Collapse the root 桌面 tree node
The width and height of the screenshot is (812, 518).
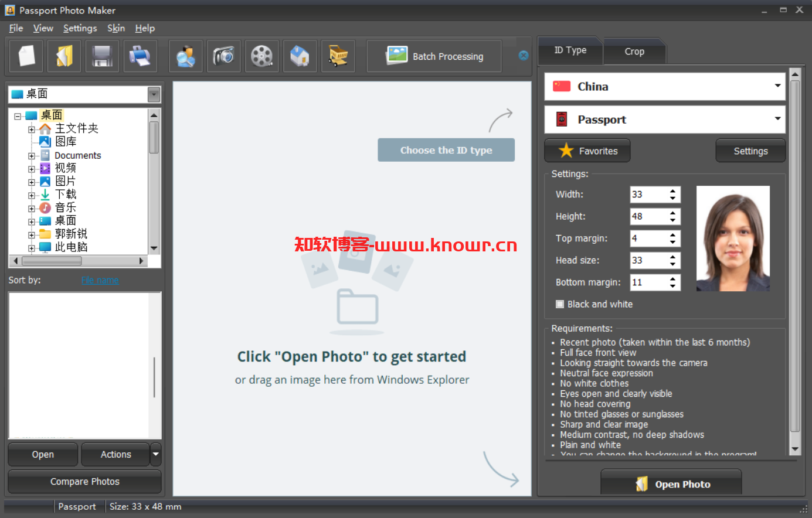pyautogui.click(x=18, y=116)
